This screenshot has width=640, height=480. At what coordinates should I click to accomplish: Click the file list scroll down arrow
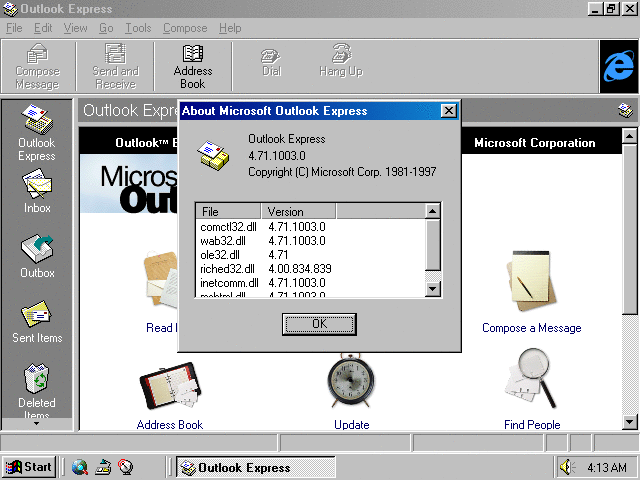(x=432, y=289)
